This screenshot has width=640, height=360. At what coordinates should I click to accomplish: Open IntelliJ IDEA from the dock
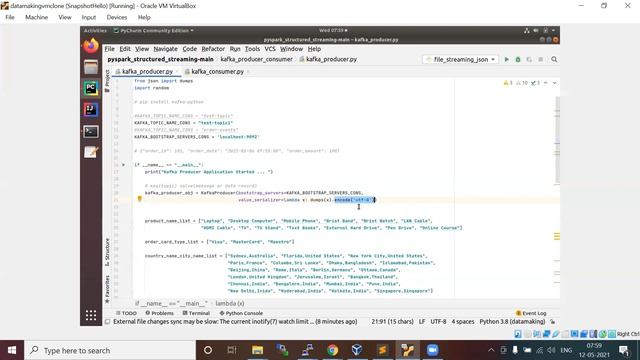tap(91, 109)
